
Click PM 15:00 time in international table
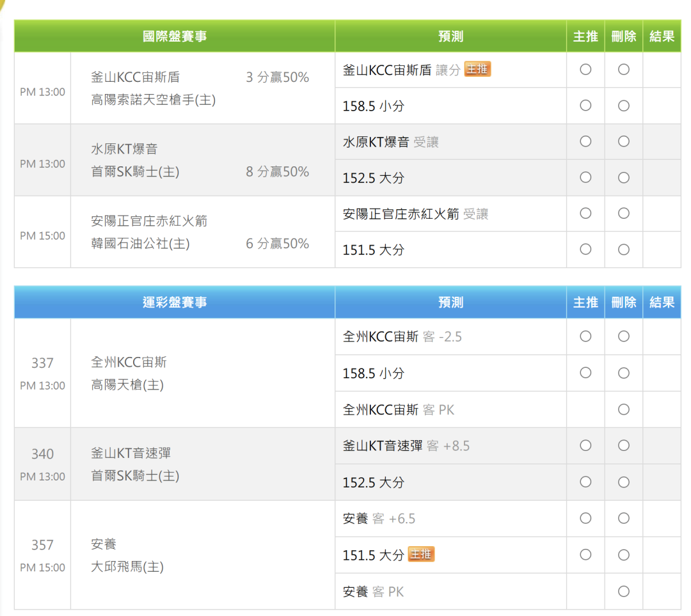42,236
